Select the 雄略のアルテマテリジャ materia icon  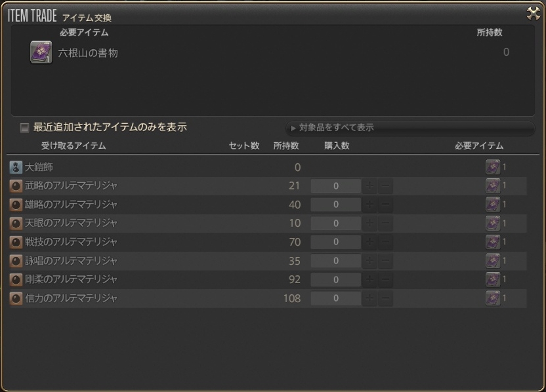(16, 205)
